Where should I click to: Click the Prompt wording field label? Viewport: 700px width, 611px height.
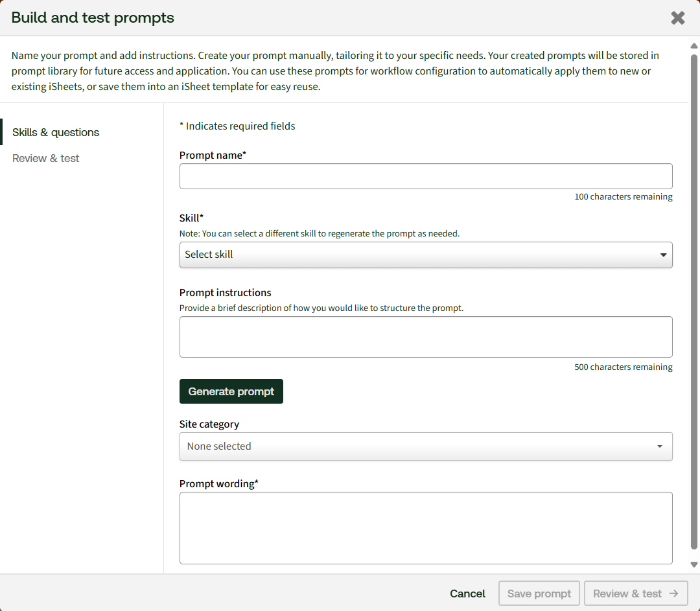point(218,484)
